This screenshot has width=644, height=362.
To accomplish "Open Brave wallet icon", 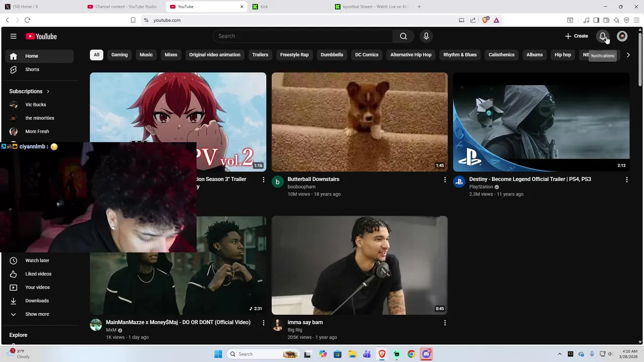I will 606,20.
